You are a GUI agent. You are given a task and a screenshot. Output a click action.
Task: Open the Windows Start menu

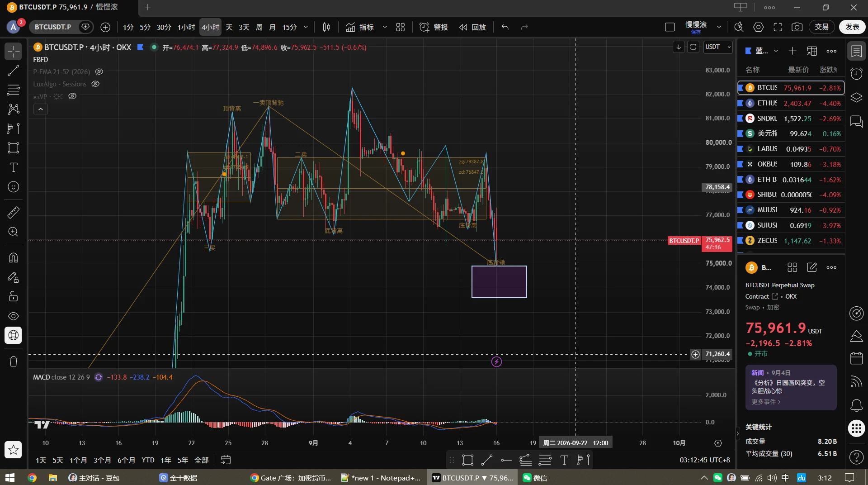[10, 478]
